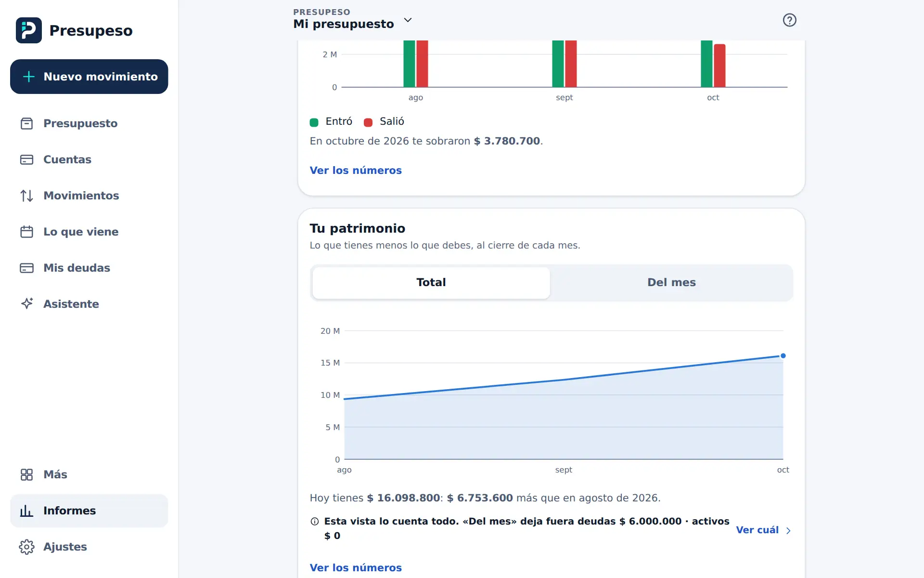Switch to the Total tab
This screenshot has width=924, height=578.
pos(431,283)
